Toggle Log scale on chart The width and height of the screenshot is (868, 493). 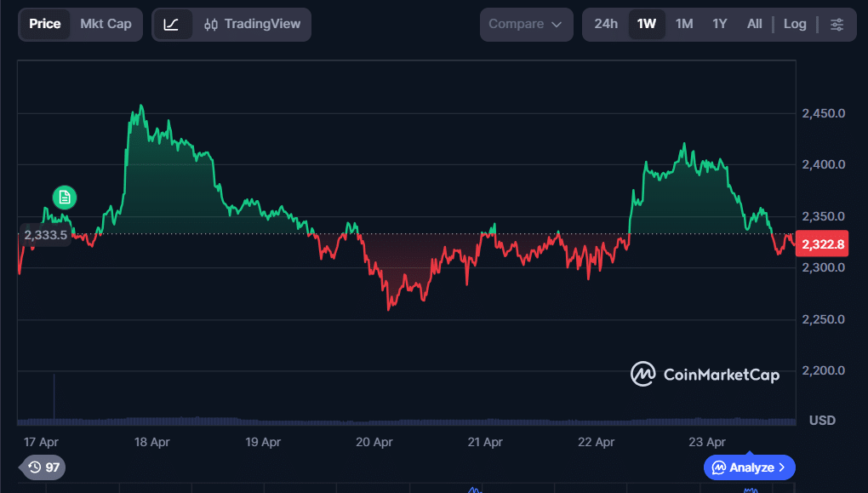[x=795, y=25]
